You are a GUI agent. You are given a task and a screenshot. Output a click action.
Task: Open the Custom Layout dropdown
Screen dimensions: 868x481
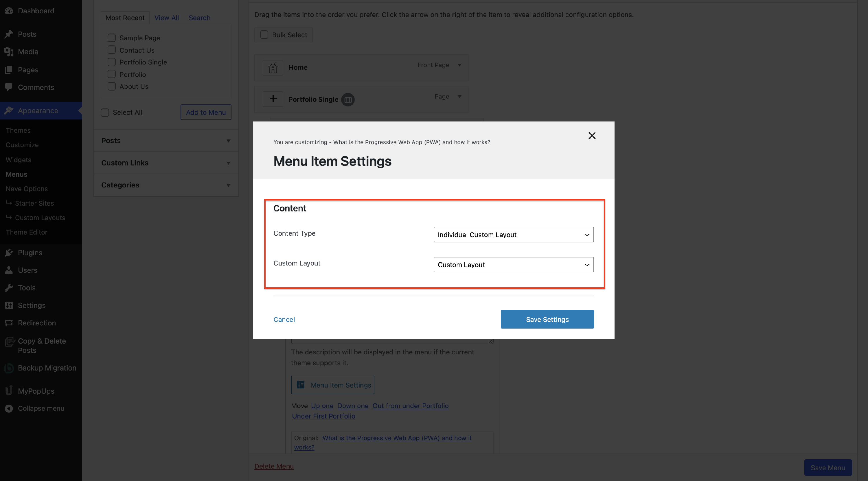click(513, 264)
